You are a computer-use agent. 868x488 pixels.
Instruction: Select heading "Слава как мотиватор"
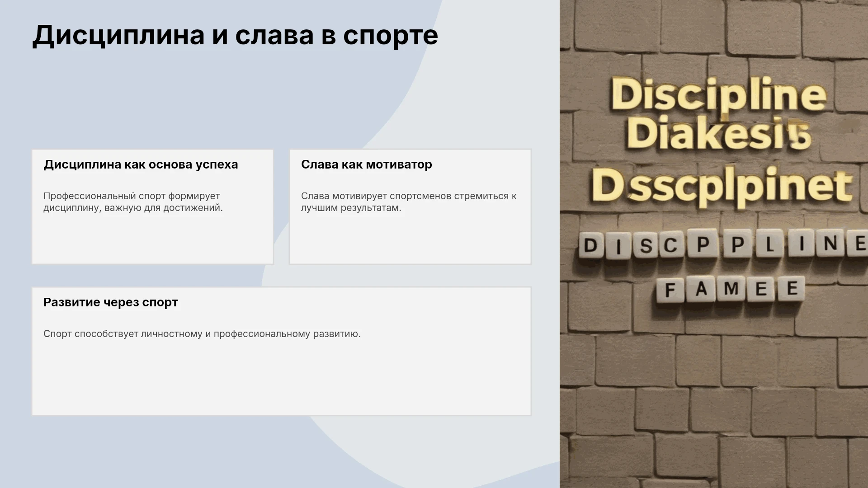367,164
